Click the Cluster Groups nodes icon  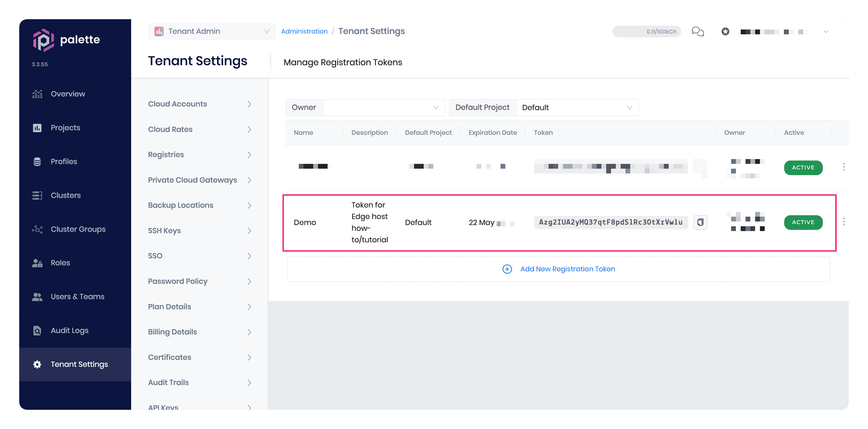click(x=37, y=229)
